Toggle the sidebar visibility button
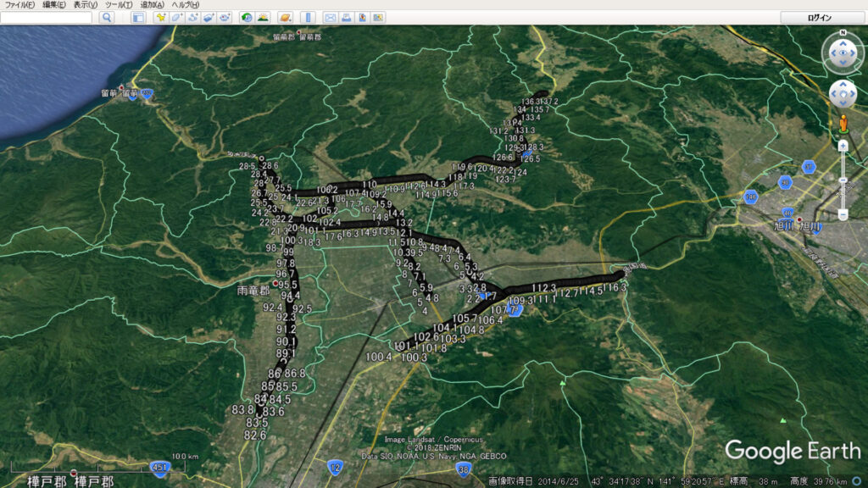The width and height of the screenshot is (868, 488). click(138, 18)
